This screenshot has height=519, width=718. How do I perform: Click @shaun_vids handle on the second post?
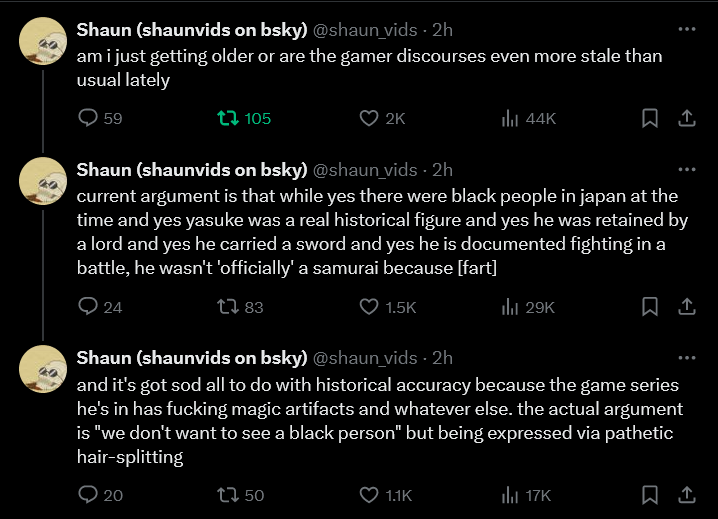pyautogui.click(x=366, y=170)
